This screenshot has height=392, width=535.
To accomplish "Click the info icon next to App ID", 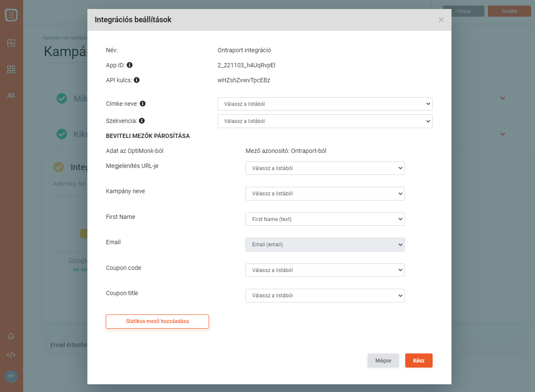I will click(129, 65).
